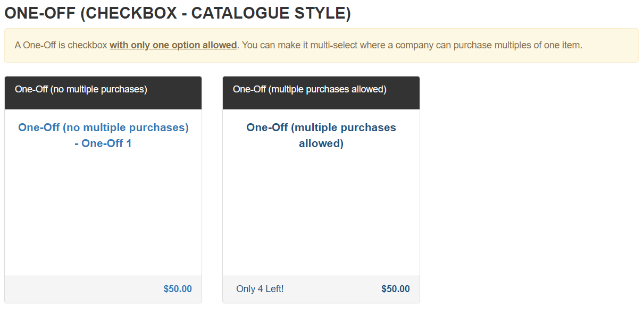Click "(CHECKBOX - CATALOGUE STYLE)" in the heading
This screenshot has width=644, height=316.
215,13
